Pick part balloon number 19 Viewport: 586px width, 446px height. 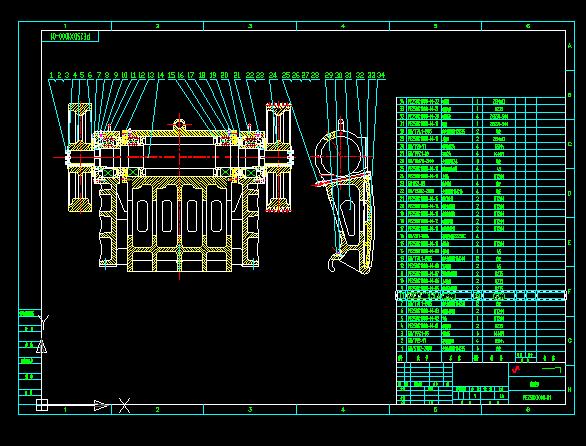(213, 75)
